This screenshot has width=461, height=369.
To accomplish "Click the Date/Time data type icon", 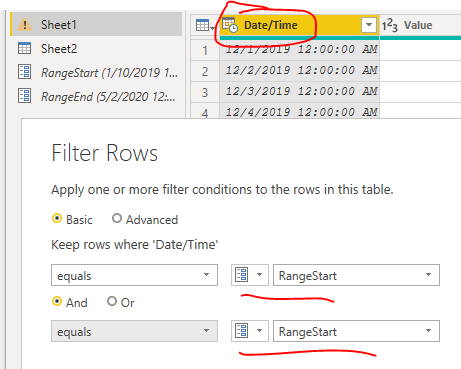I will 230,25.
